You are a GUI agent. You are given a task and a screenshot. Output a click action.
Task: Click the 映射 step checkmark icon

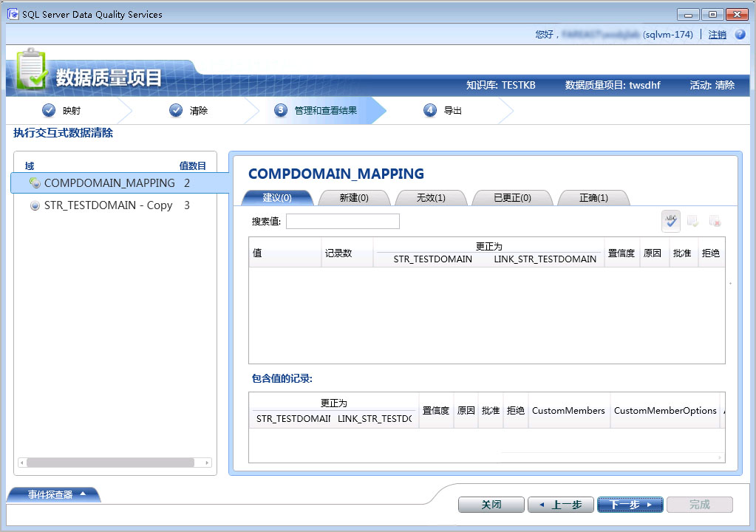(x=49, y=111)
